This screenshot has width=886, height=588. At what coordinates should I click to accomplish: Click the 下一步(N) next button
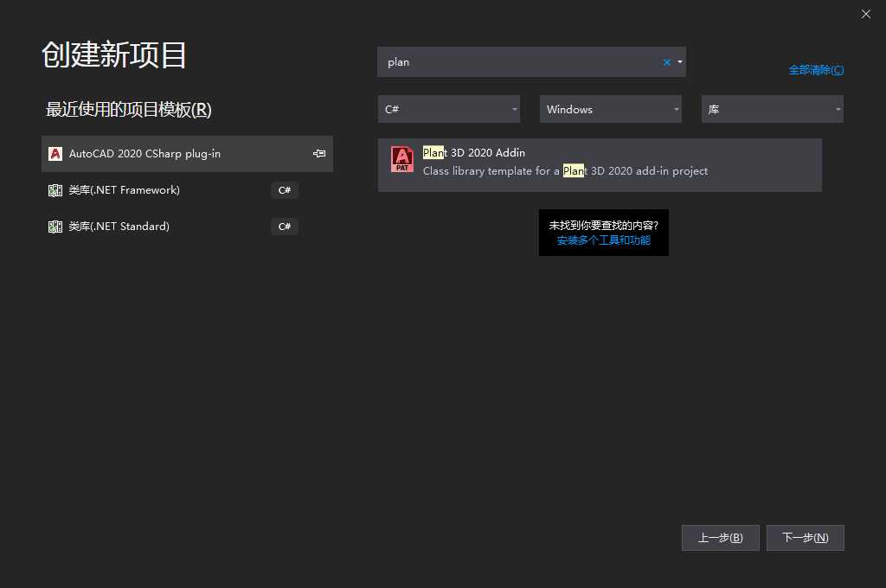pos(806,538)
